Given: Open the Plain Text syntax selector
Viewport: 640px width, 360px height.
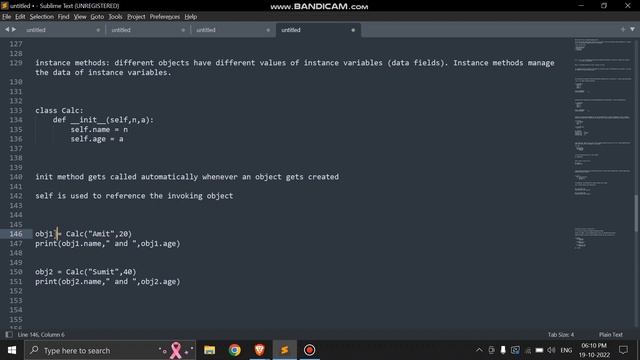Looking at the screenshot, I should click(611, 334).
